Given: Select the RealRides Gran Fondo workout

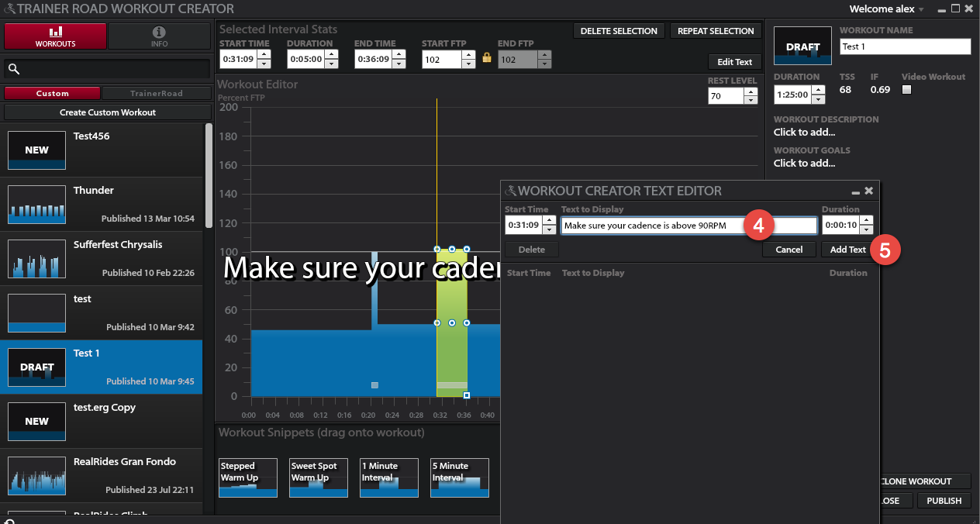Looking at the screenshot, I should coord(102,476).
